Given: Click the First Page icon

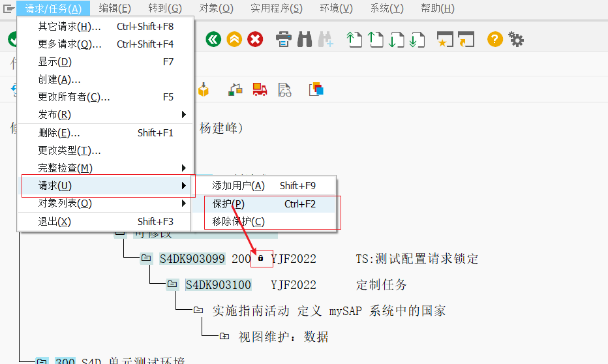Looking at the screenshot, I should (354, 39).
